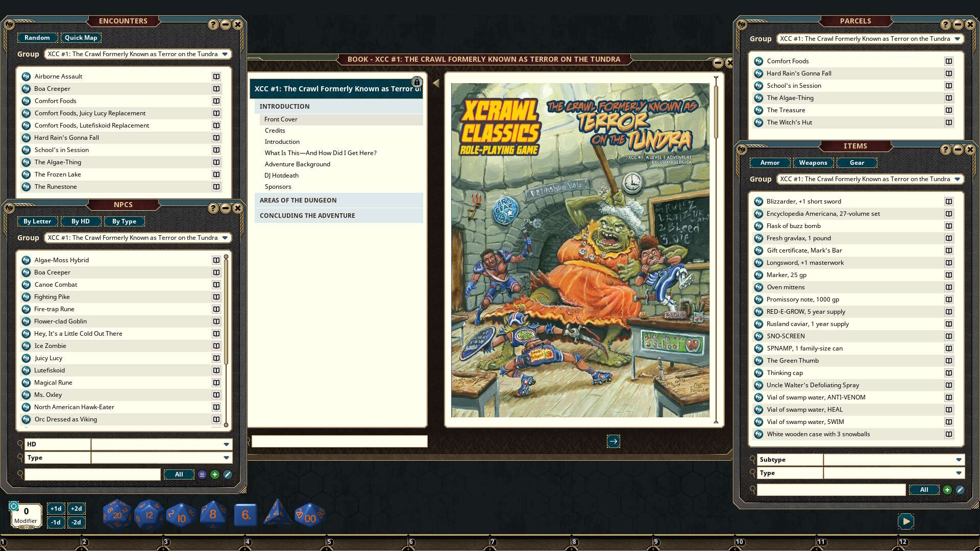The image size is (980, 551).
Task: Toggle the Armor filter in the Items panel
Action: (770, 162)
